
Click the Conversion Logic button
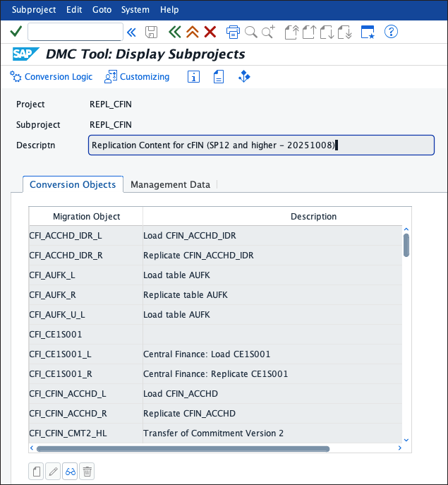(51, 77)
